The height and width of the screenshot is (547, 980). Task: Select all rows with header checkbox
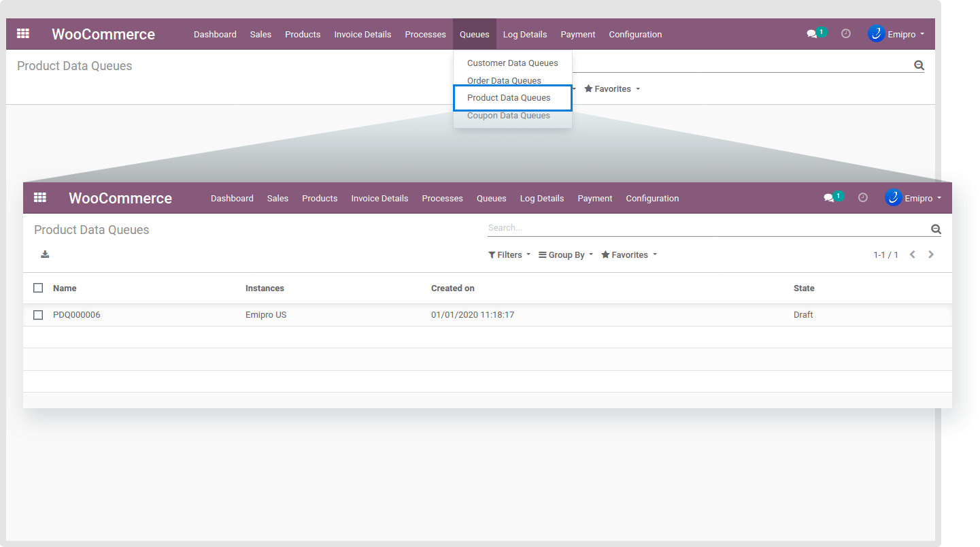38,288
